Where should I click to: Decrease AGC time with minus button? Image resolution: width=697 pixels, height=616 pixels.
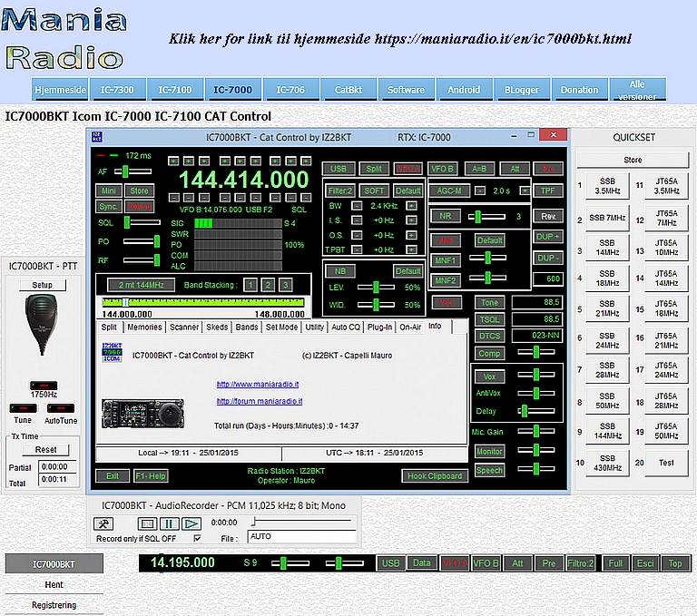click(x=480, y=191)
